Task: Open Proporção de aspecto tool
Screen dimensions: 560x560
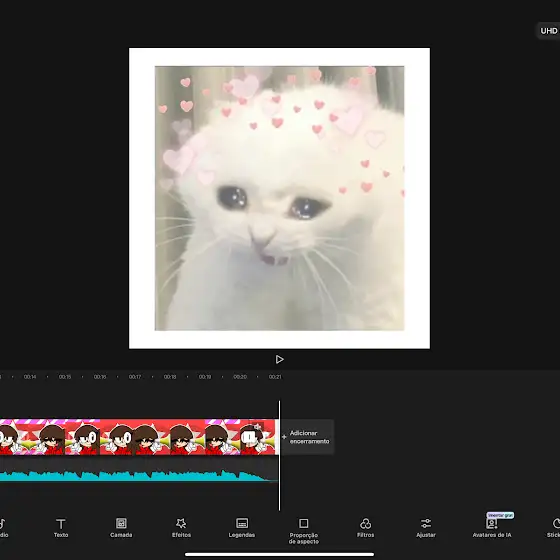Action: [304, 531]
